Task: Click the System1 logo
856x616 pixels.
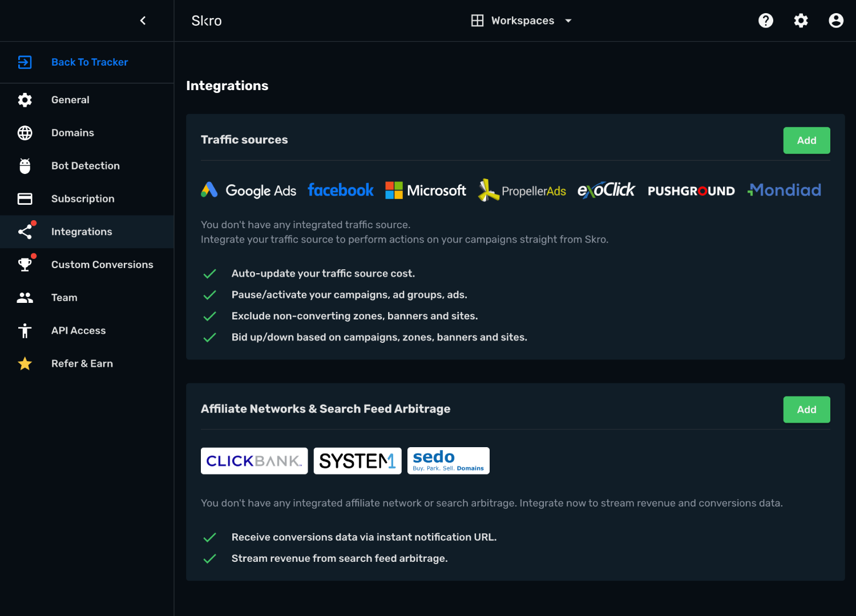Action: (x=358, y=461)
